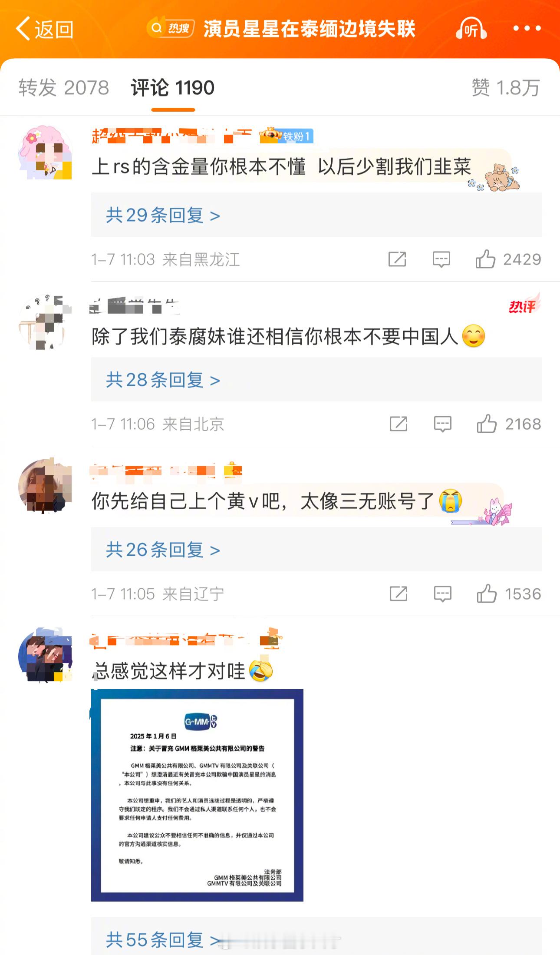Tap the 热搜 search badge
This screenshot has width=560, height=955.
(x=170, y=28)
